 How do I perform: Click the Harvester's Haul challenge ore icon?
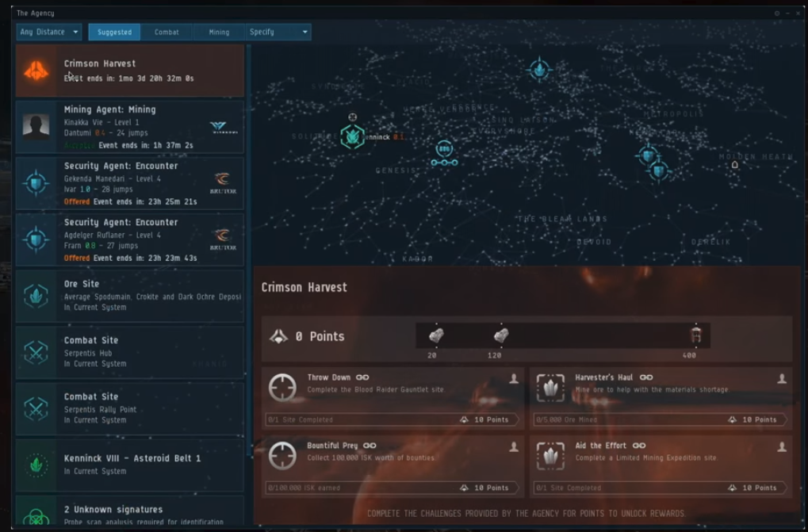(550, 387)
